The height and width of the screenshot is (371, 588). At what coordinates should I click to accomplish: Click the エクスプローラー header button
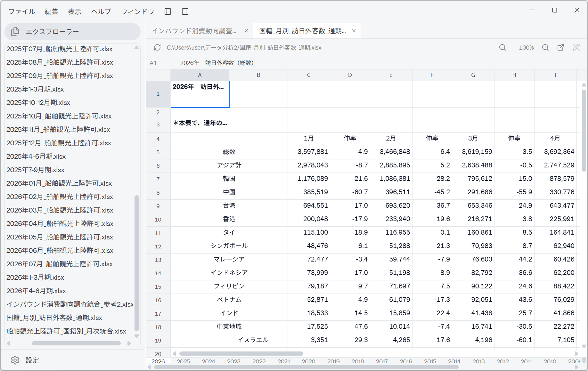(x=72, y=32)
